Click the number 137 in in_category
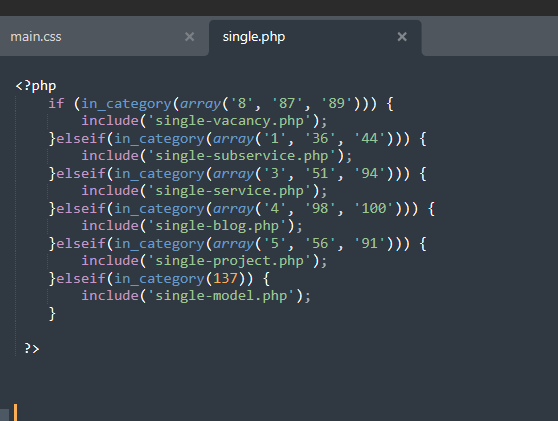 [225, 278]
